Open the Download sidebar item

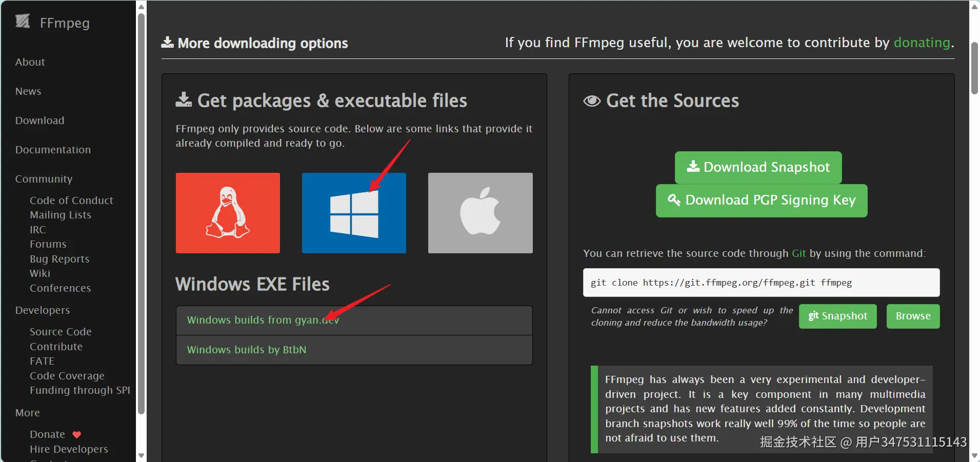(x=40, y=120)
